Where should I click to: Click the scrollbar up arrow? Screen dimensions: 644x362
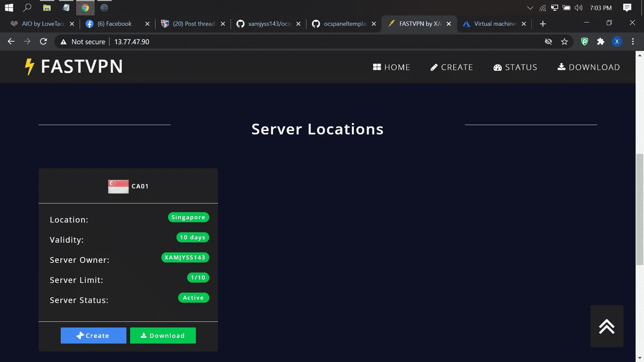(x=640, y=55)
